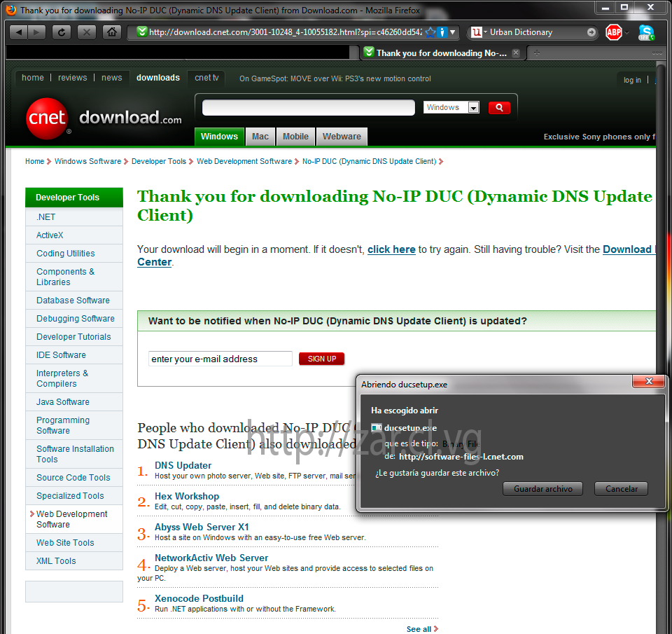This screenshot has width=672, height=634.
Task: Switch to the Mobile platform tab
Action: (x=295, y=137)
